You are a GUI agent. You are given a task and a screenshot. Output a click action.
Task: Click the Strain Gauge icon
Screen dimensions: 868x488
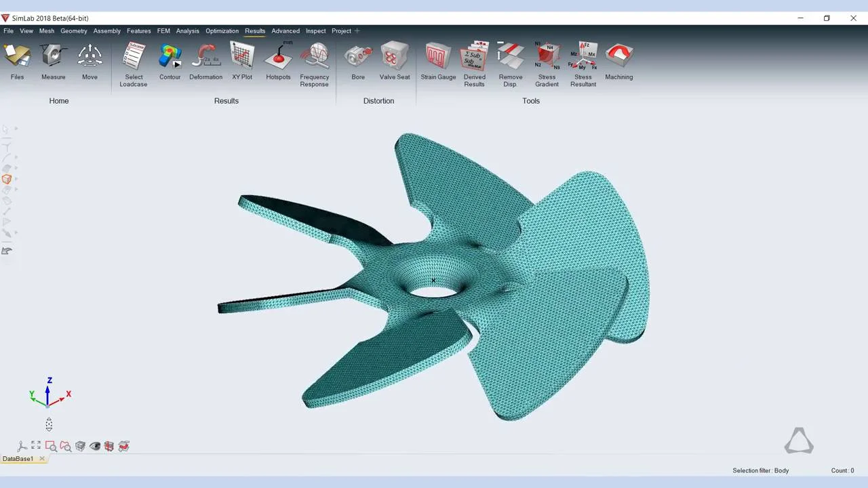438,57
